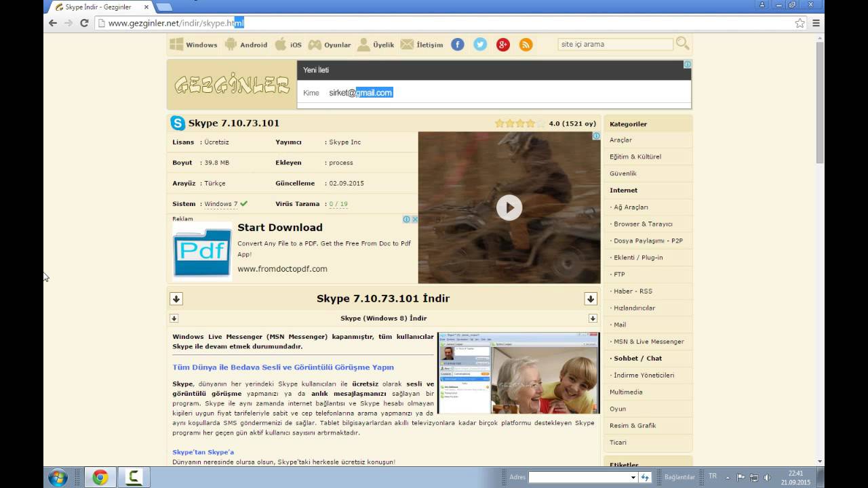The width and height of the screenshot is (868, 488).
Task: Open the Eğitim & Kültürel category
Action: click(x=635, y=157)
